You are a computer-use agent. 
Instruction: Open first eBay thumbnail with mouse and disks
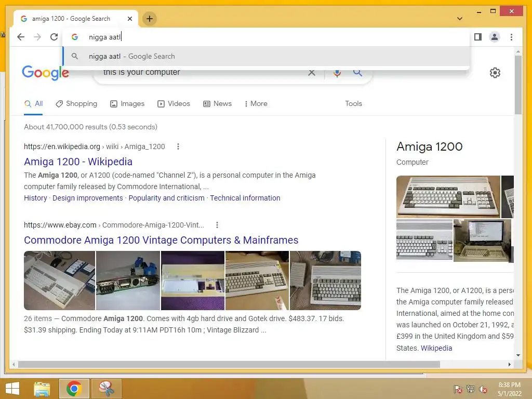coord(59,281)
